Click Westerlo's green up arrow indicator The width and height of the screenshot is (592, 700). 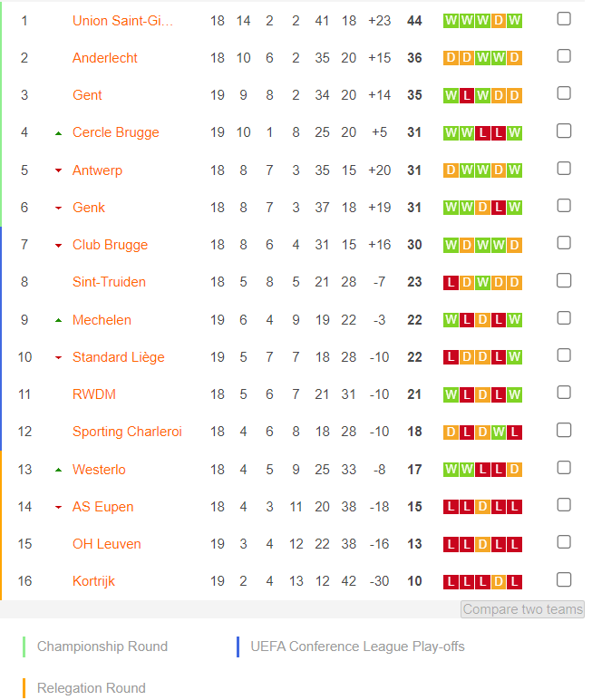point(58,470)
